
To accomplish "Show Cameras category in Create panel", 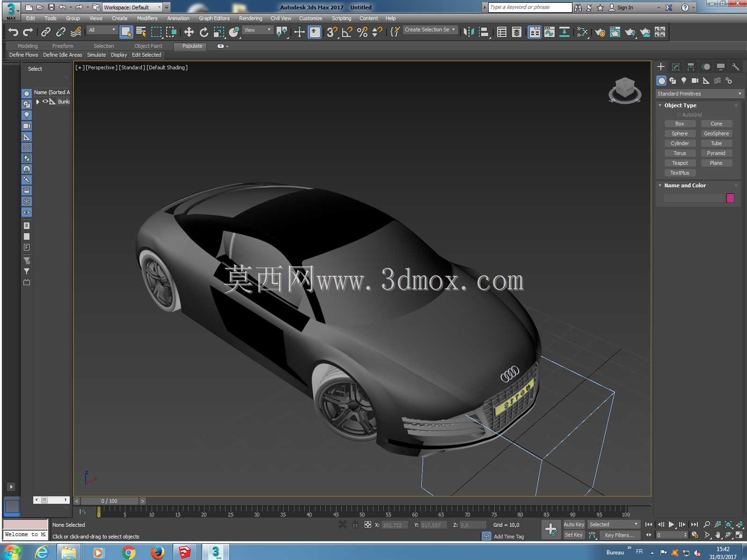I will click(695, 81).
